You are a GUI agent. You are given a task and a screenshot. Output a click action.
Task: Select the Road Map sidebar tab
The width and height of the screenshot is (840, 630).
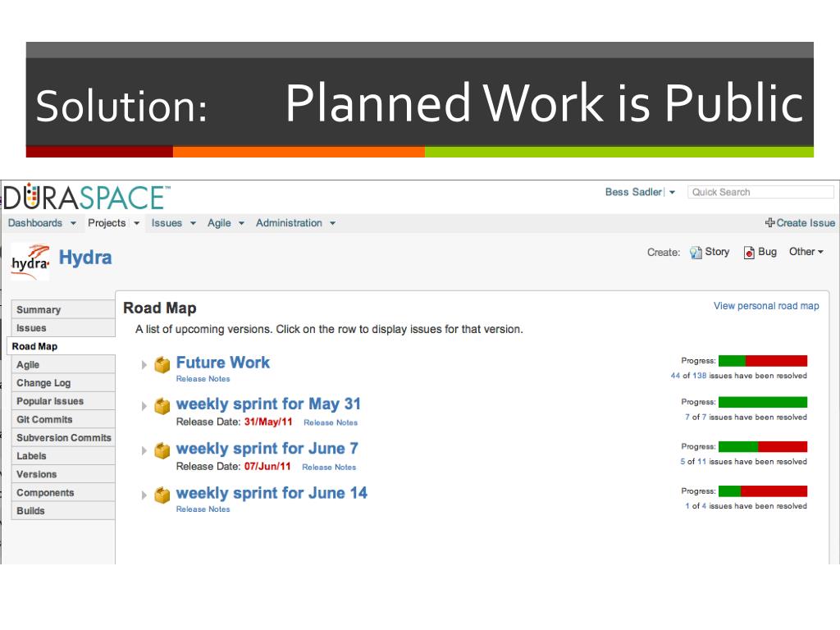(62, 346)
